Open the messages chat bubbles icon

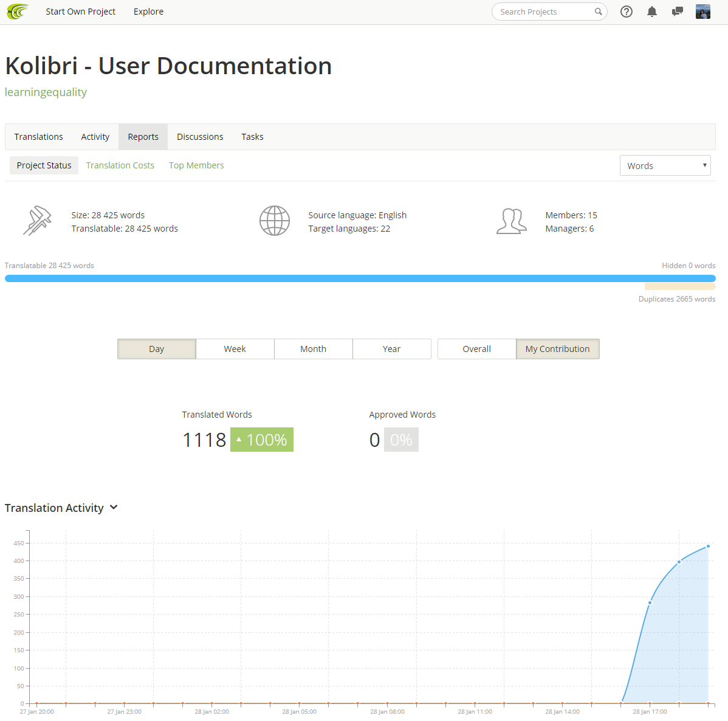click(677, 12)
